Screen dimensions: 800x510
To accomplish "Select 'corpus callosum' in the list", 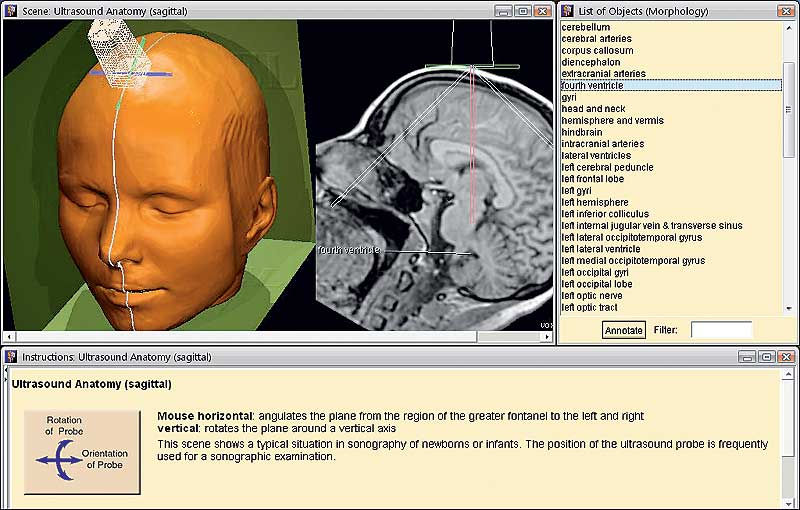I will click(x=597, y=50).
